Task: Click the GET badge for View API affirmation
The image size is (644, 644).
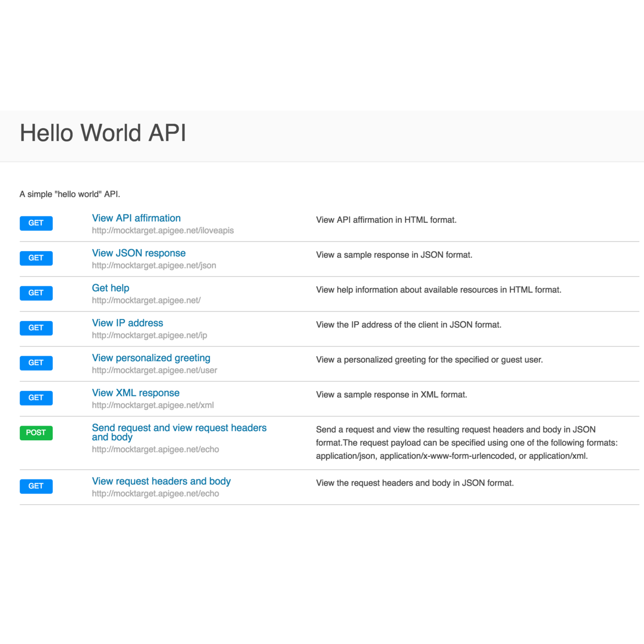Action: click(36, 223)
